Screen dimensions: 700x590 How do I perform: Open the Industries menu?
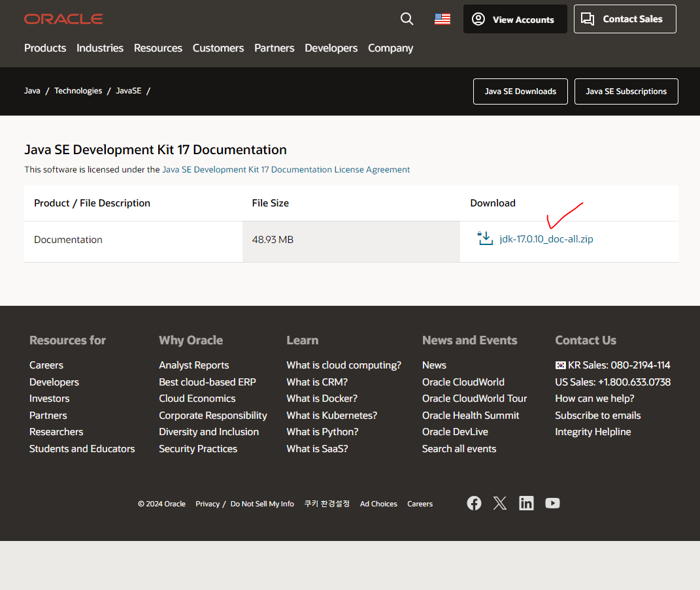coord(100,48)
